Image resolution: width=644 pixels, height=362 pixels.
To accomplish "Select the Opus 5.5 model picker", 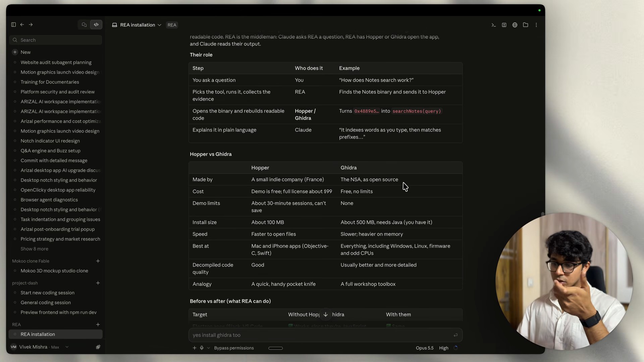I will (x=425, y=348).
